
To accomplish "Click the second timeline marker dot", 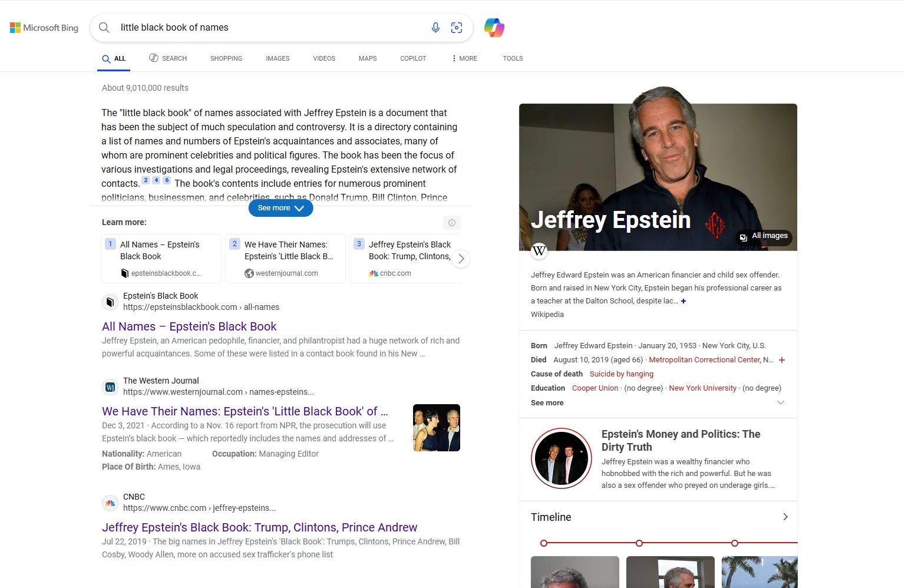I will click(x=639, y=543).
